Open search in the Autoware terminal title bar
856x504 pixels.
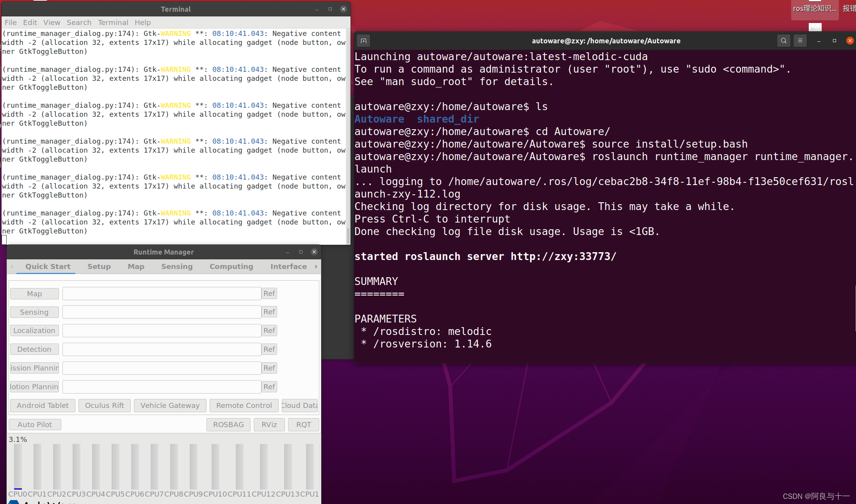(783, 41)
